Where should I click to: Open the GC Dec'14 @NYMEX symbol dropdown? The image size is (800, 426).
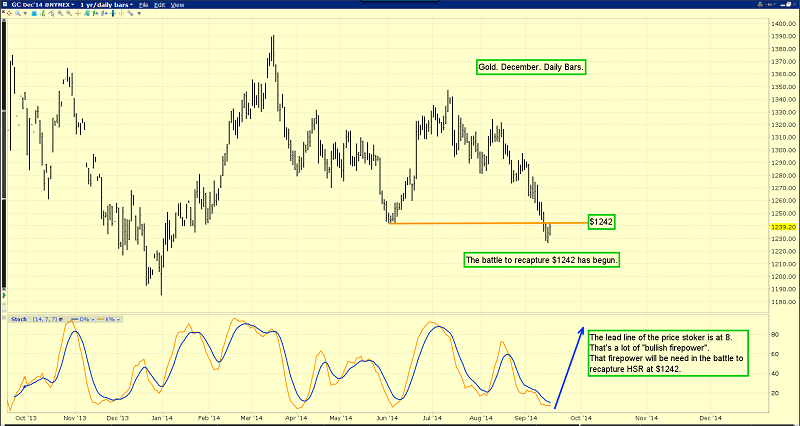click(x=38, y=6)
